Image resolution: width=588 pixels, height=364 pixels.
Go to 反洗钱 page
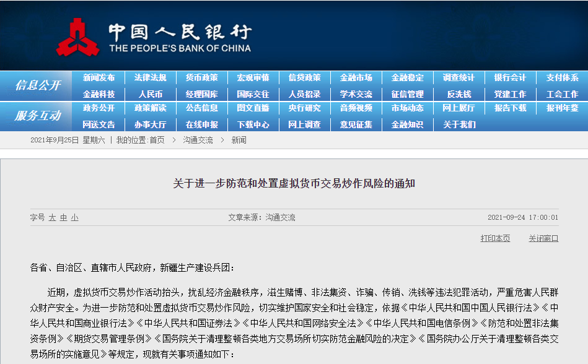(x=459, y=94)
